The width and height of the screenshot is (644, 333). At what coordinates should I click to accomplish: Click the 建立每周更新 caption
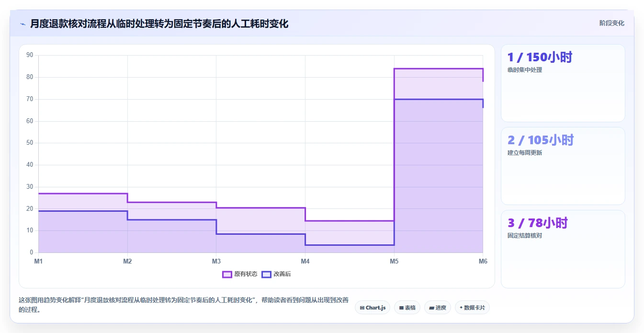525,153
